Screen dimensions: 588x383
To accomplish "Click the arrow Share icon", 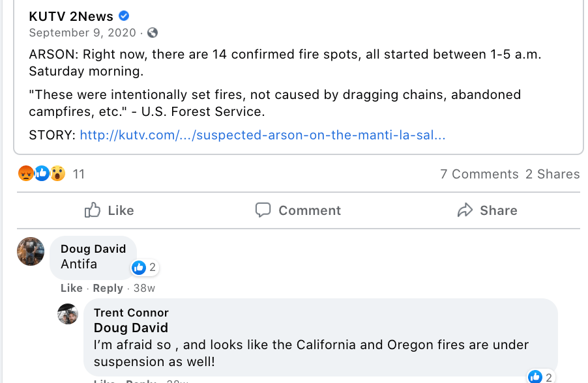I will coord(465,210).
